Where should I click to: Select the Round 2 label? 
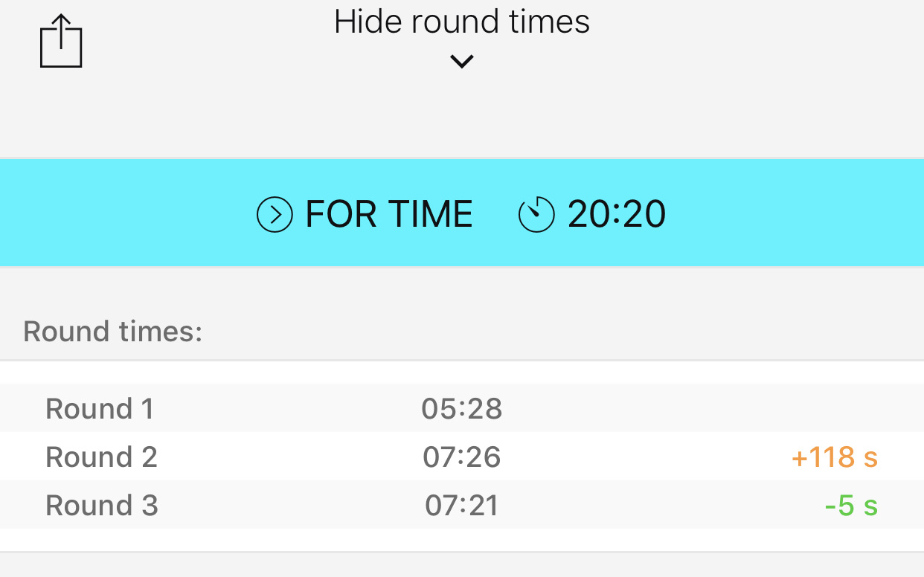pyautogui.click(x=101, y=457)
